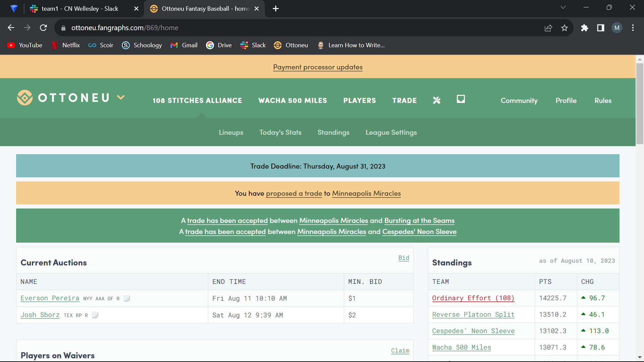Open Everson Pereira player page
This screenshot has width=644, height=362.
click(x=50, y=298)
